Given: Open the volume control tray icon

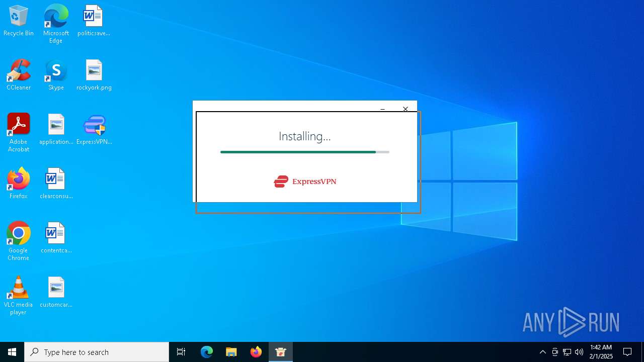Looking at the screenshot, I should (579, 352).
